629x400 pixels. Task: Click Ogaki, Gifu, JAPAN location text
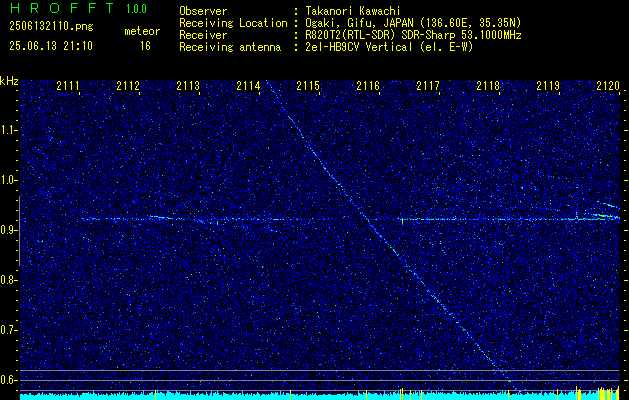[x=412, y=23]
